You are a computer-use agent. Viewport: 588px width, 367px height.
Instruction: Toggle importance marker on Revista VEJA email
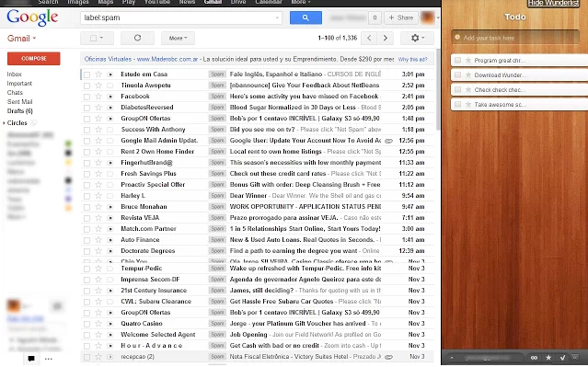(x=110, y=218)
